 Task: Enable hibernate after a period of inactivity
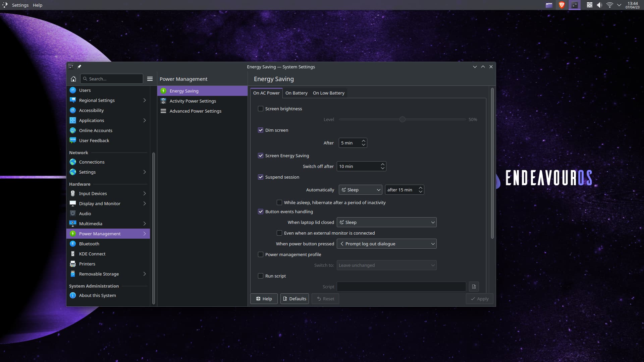click(x=279, y=202)
